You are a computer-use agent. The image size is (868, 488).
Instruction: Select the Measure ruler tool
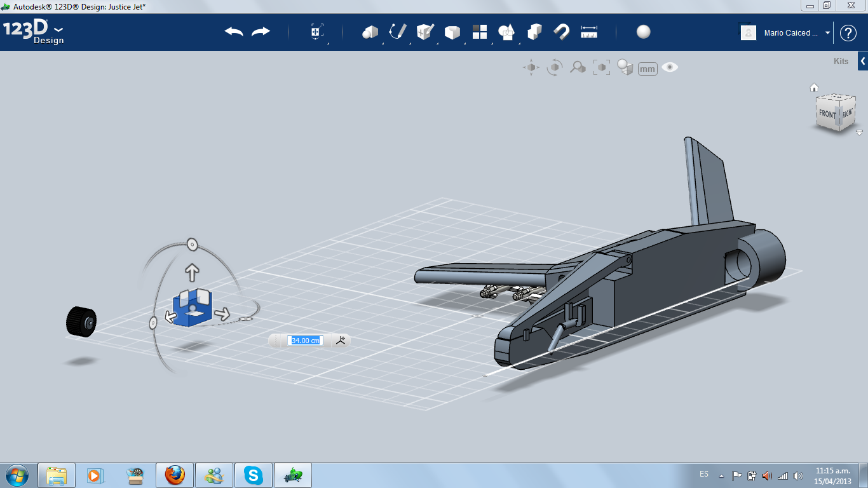point(590,32)
